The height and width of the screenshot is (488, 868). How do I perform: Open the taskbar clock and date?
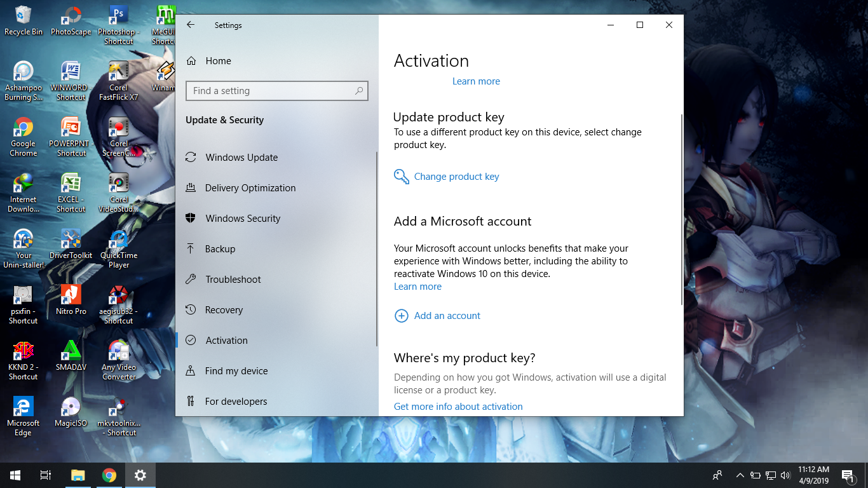pos(813,475)
